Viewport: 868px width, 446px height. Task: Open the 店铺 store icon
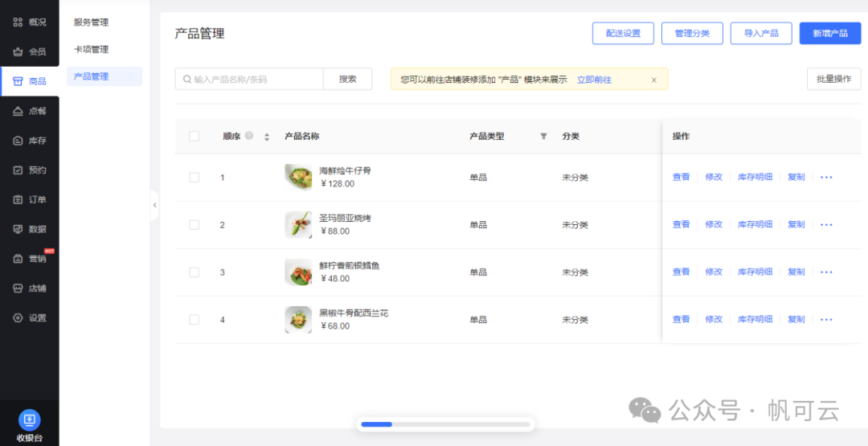18,288
